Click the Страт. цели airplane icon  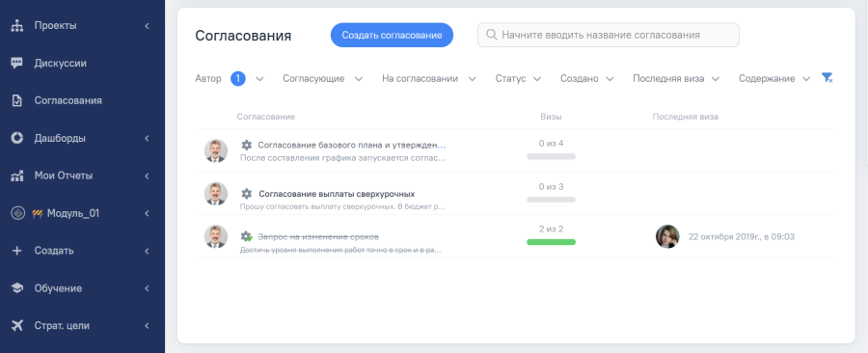pyautogui.click(x=17, y=325)
